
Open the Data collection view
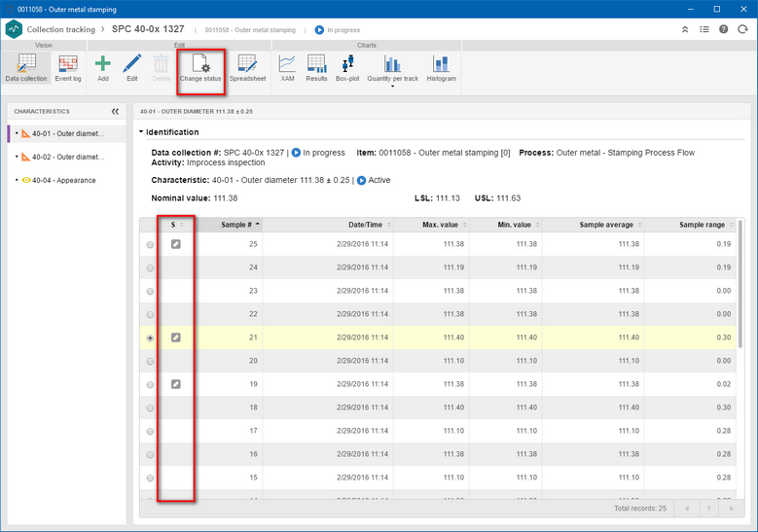click(x=26, y=68)
